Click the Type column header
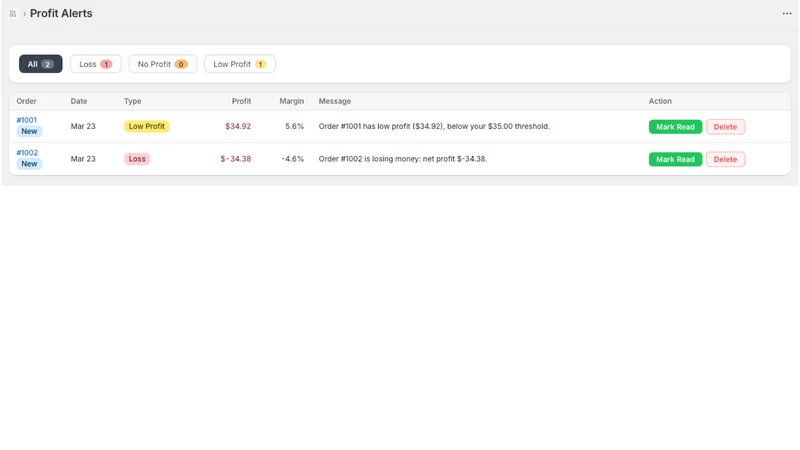800x450 pixels. pyautogui.click(x=133, y=101)
